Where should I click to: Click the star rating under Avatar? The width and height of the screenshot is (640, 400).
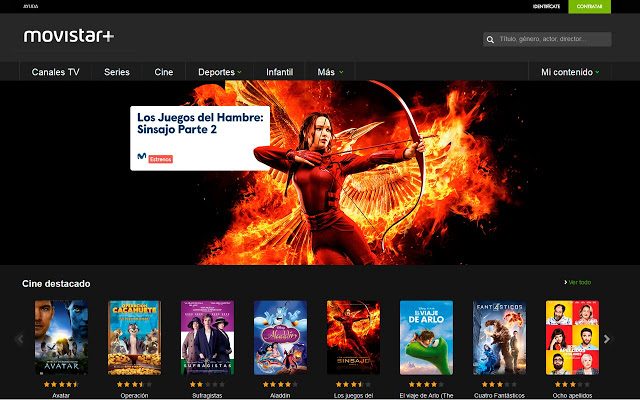pos(60,383)
